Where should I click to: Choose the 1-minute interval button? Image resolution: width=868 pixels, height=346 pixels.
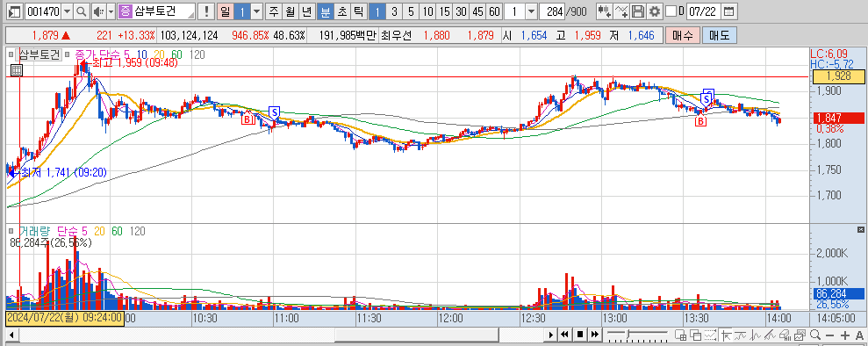click(377, 11)
